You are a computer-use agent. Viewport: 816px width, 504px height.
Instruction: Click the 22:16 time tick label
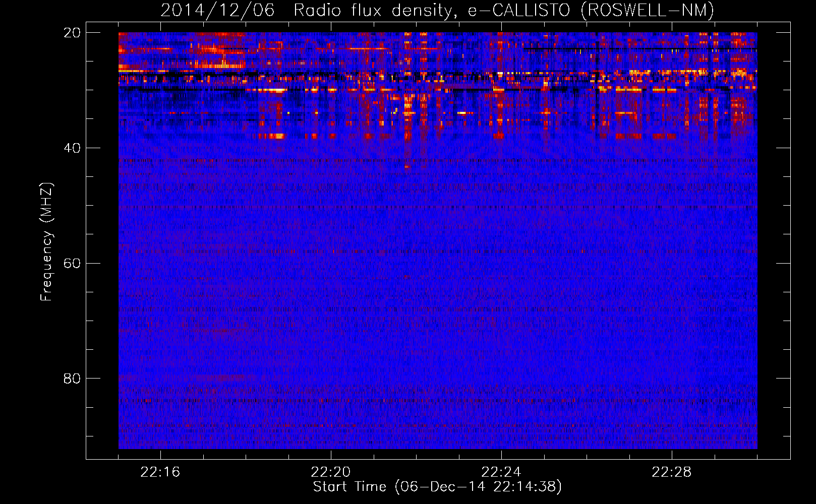160,472
